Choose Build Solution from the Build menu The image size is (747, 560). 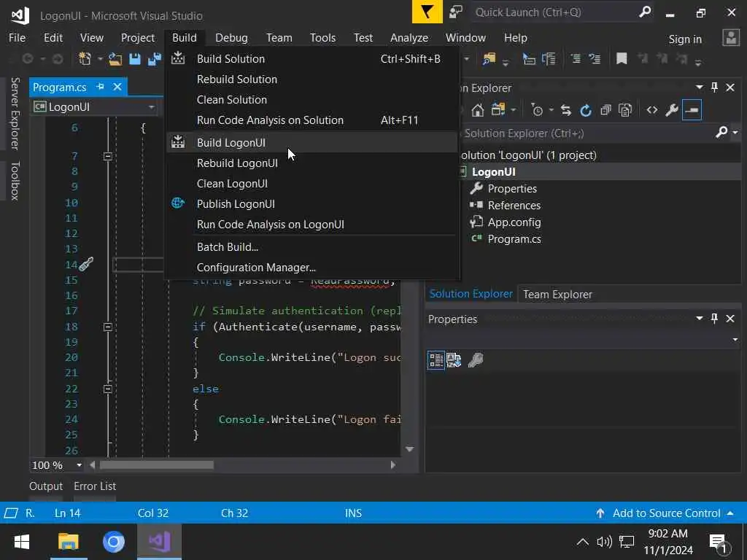312,59
